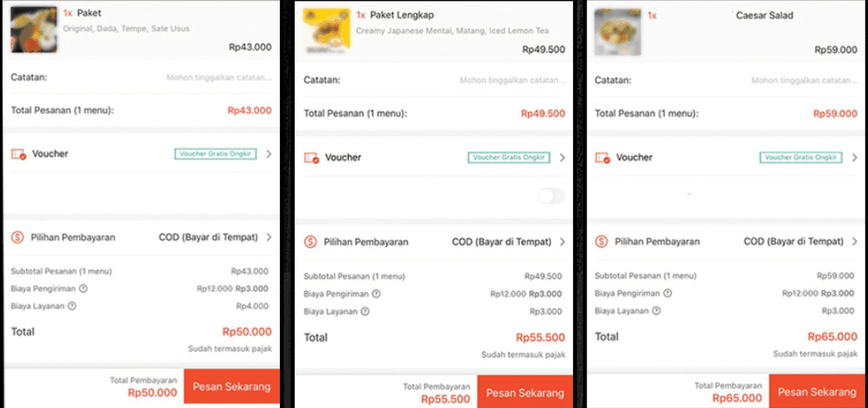The height and width of the screenshot is (408, 868).
Task: Click the Biaya Pengiriman info icon in the Paket Lengkap order
Action: (x=376, y=294)
